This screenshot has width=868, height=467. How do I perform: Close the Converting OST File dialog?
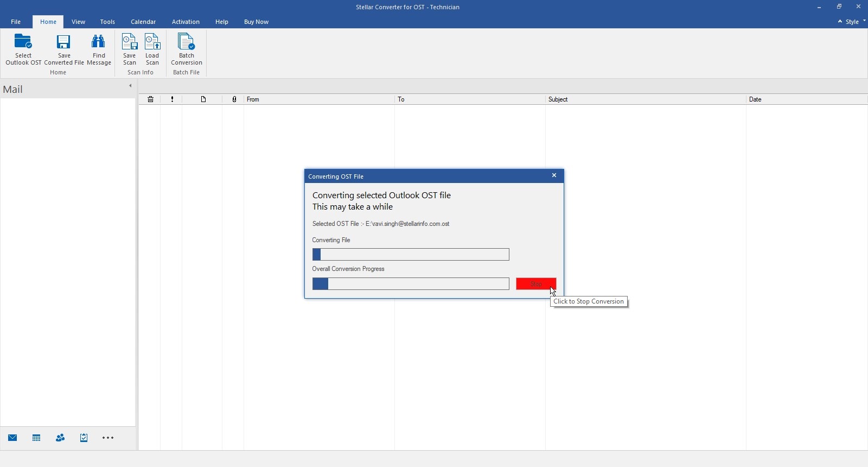tap(554, 175)
